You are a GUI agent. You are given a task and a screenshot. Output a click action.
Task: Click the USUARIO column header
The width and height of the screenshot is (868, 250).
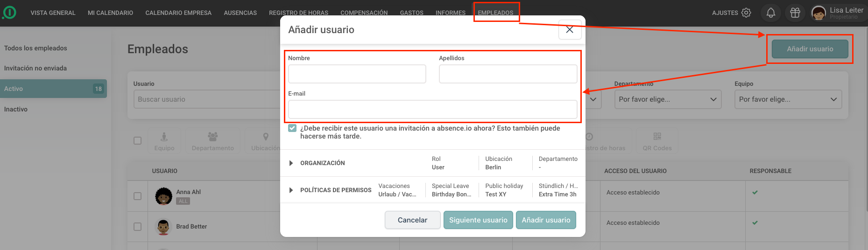(x=164, y=171)
